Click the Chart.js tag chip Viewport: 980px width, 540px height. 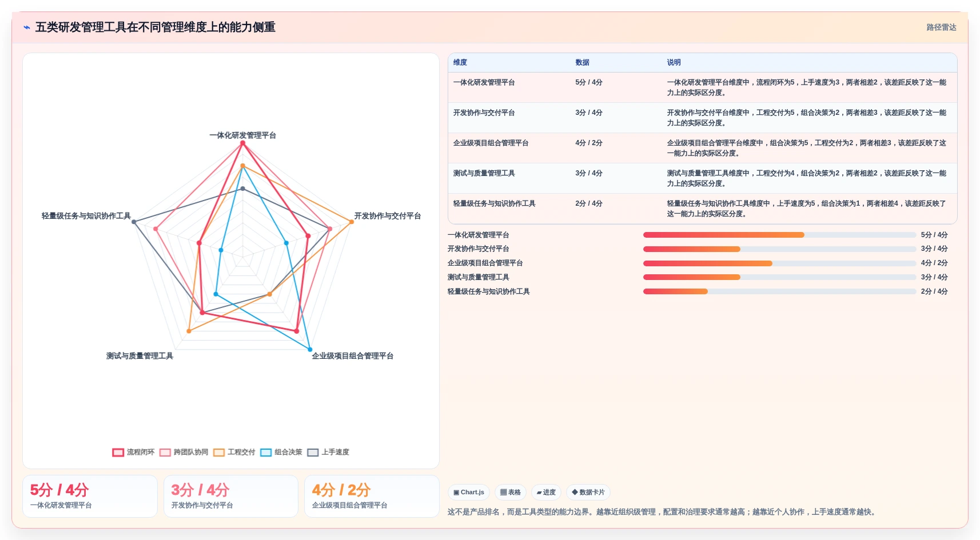pyautogui.click(x=469, y=492)
